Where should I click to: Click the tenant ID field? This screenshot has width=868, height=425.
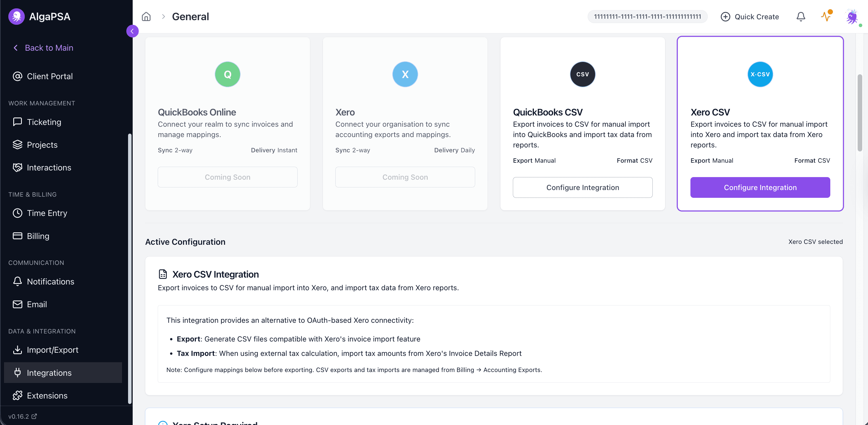point(647,16)
